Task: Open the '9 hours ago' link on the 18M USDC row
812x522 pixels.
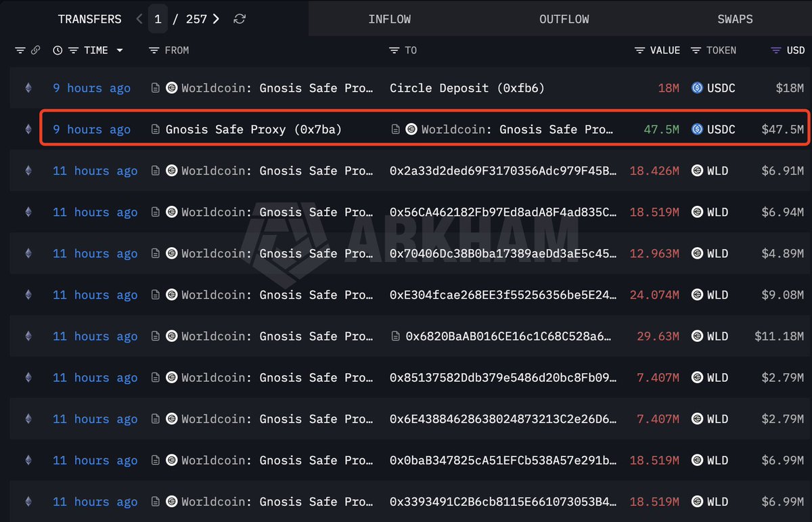Action: coord(92,88)
